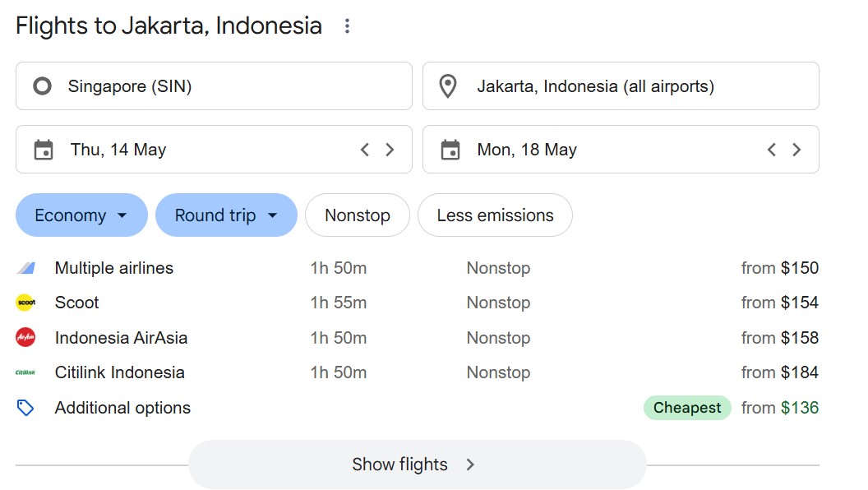Open the Economy cabin class dropdown
Screen dimensions: 868x490
tap(81, 215)
